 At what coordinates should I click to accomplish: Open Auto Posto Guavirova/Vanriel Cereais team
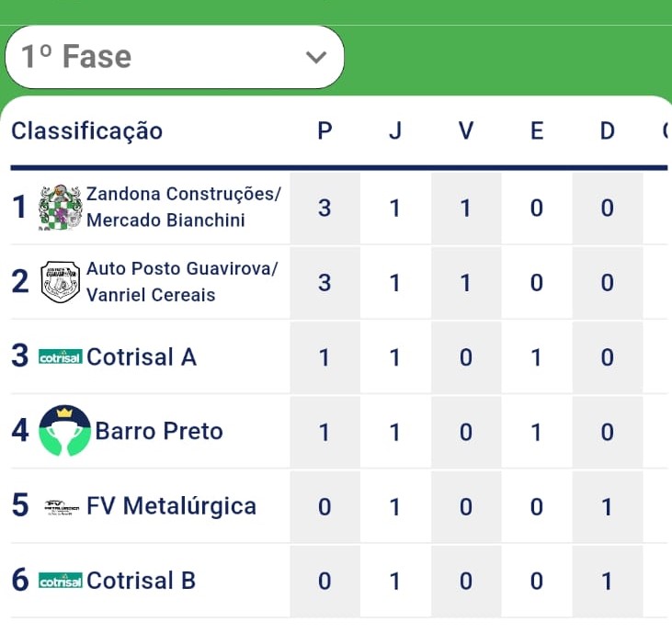tap(182, 282)
